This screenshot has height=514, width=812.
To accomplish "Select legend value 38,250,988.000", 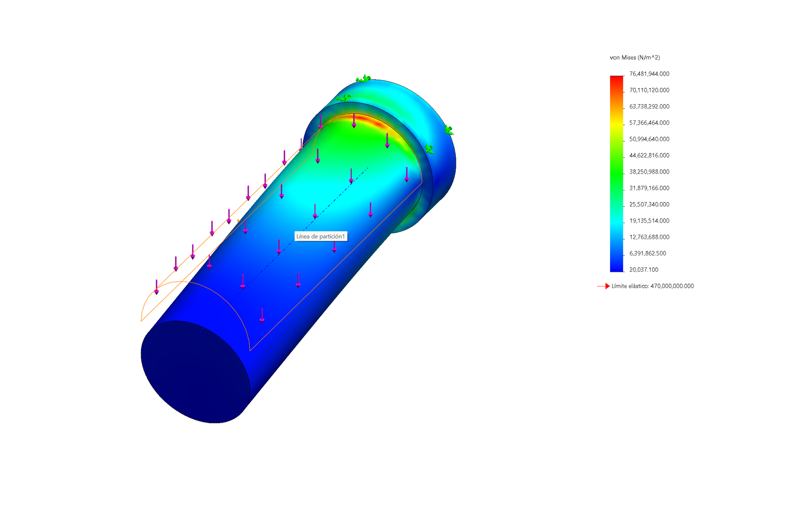I will (x=649, y=171).
